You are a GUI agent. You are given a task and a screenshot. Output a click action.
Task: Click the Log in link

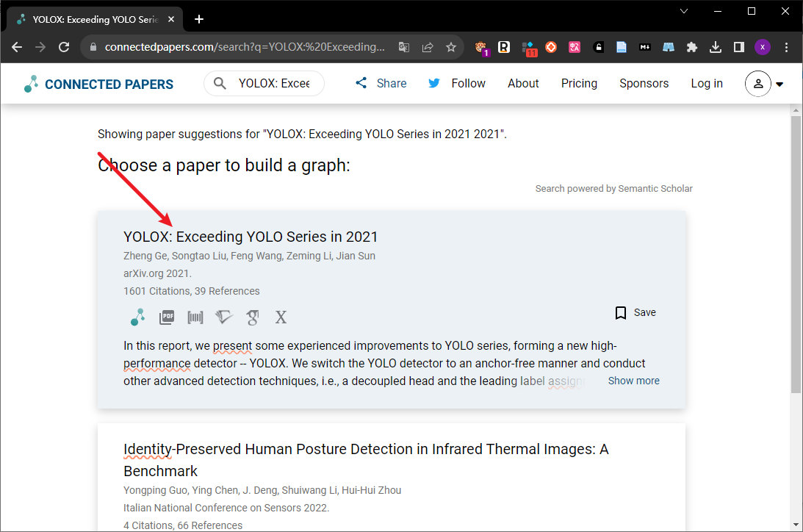click(706, 83)
